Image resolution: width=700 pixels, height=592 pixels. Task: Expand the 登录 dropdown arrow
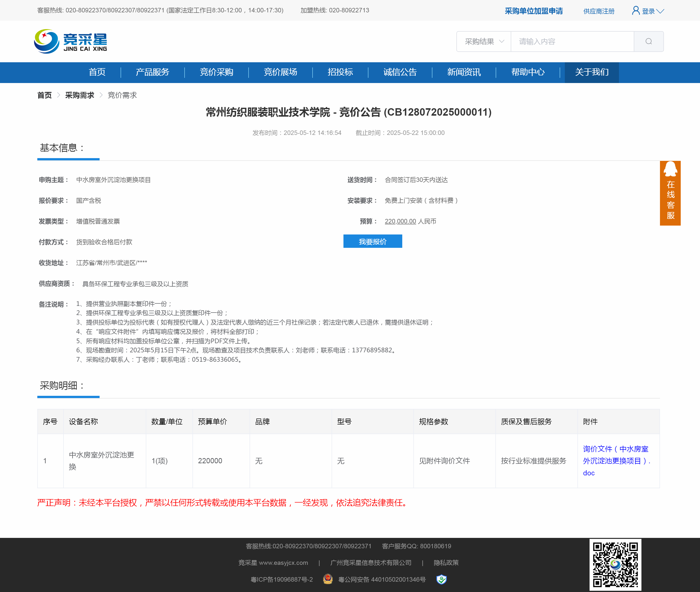point(660,11)
